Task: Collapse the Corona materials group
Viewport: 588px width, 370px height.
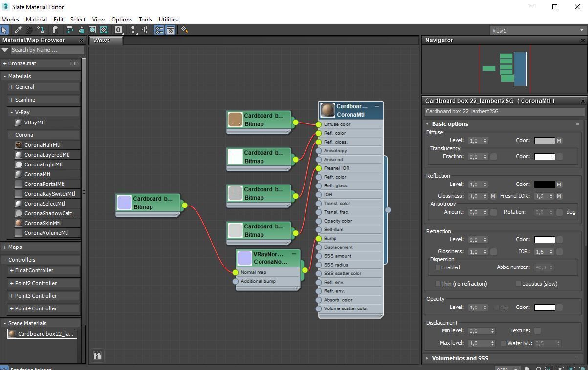Action: pos(12,135)
